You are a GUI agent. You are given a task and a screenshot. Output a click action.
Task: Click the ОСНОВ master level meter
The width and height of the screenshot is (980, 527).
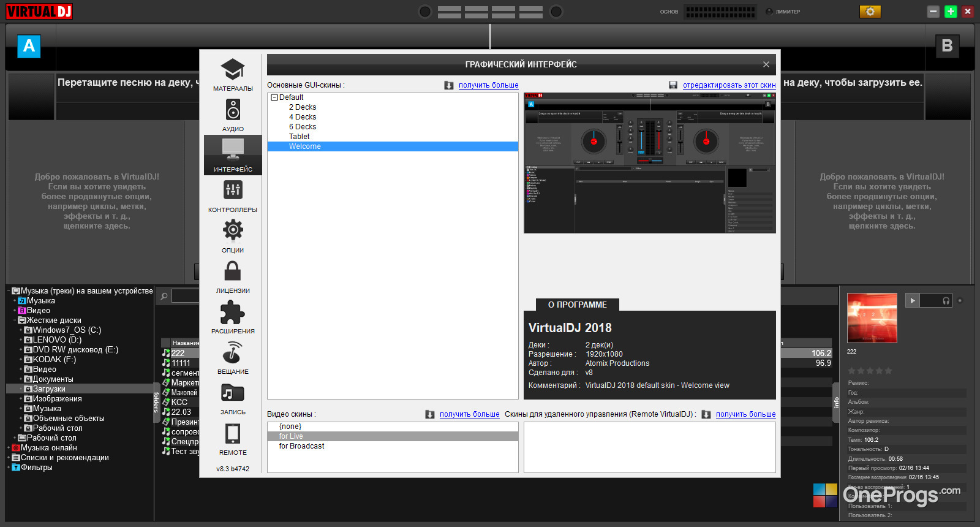pos(721,11)
